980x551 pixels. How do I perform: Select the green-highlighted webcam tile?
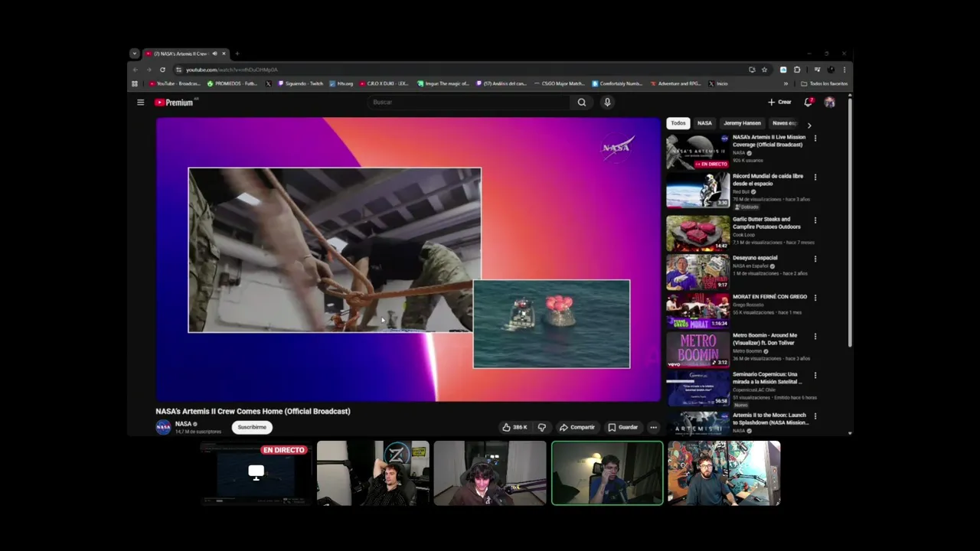(x=607, y=473)
